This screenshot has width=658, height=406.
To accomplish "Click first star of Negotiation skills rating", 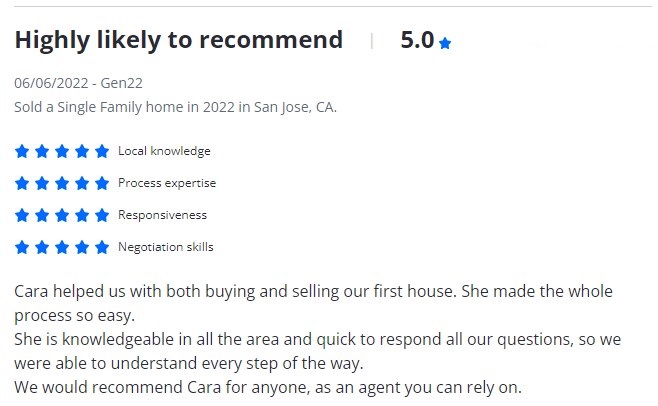I will 22,247.
